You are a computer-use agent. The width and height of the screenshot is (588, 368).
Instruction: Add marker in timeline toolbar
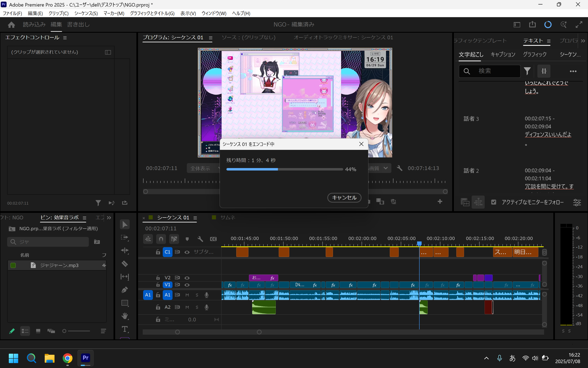coord(187,239)
